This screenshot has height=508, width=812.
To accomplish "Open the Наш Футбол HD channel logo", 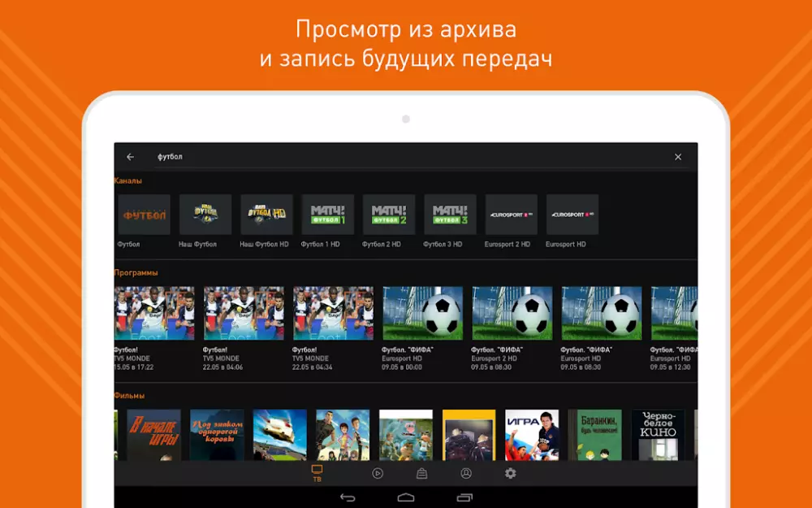I will (266, 215).
